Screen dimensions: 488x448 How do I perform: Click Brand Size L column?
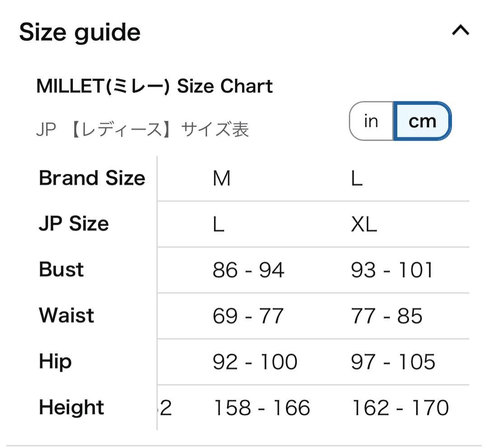[x=357, y=179]
